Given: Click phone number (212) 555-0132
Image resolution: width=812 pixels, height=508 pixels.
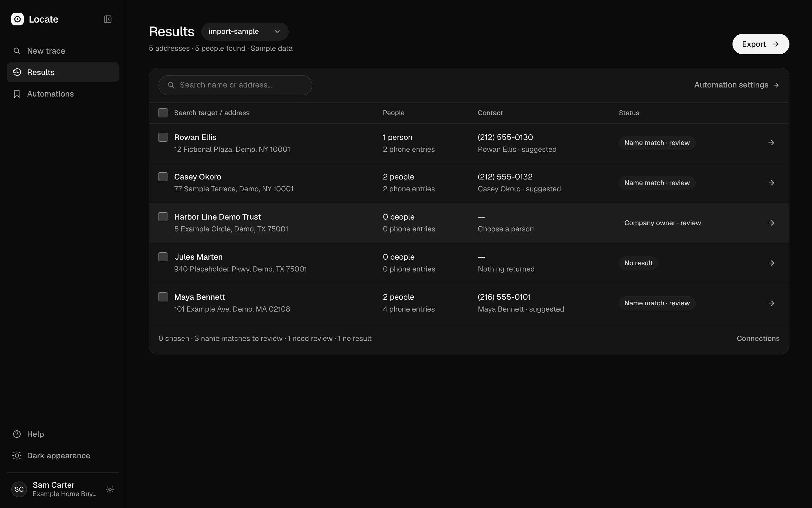Looking at the screenshot, I should (x=505, y=177).
